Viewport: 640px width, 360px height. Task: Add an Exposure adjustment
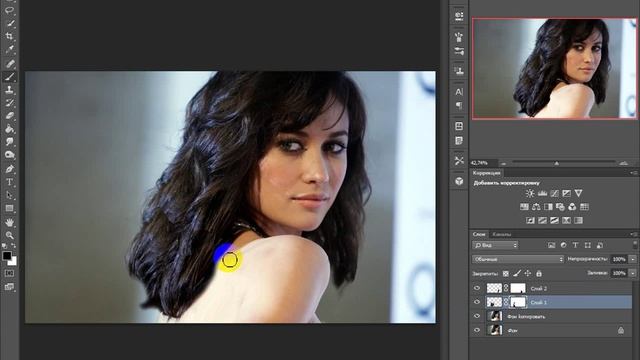567,193
